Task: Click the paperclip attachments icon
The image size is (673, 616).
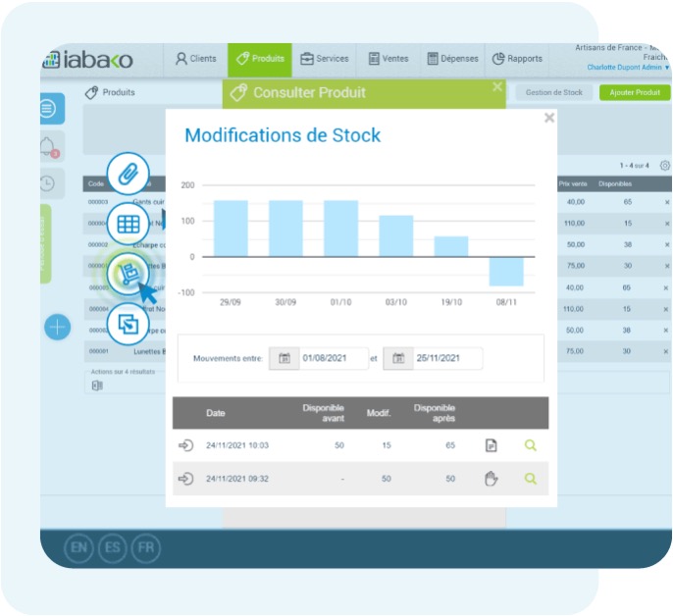Action: tap(128, 174)
